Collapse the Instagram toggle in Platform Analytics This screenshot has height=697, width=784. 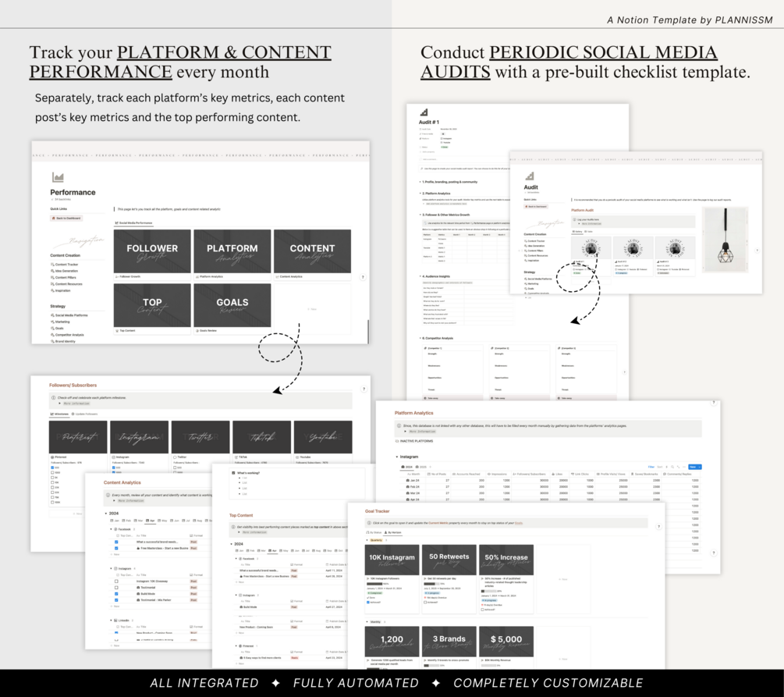pos(397,457)
